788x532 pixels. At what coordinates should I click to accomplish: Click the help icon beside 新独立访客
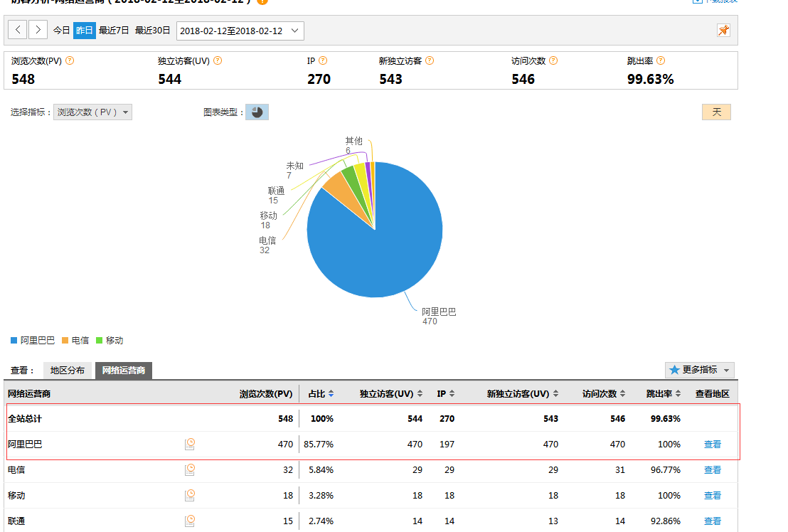[430, 61]
